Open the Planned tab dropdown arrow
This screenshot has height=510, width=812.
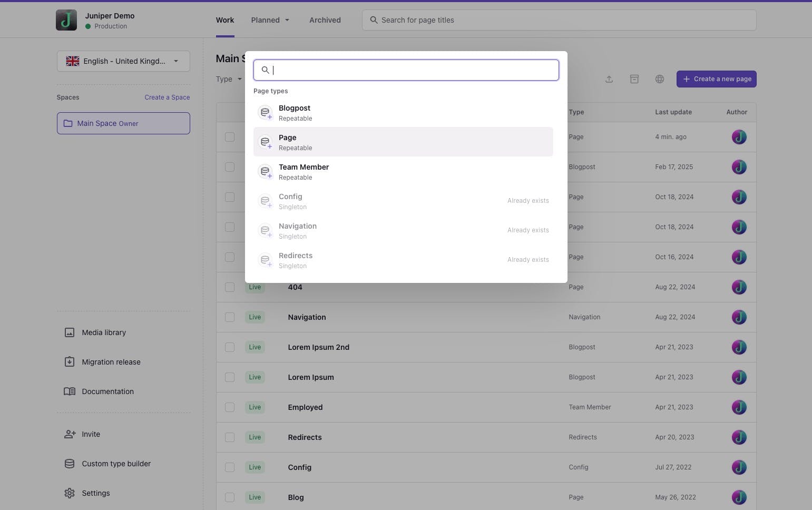(287, 20)
